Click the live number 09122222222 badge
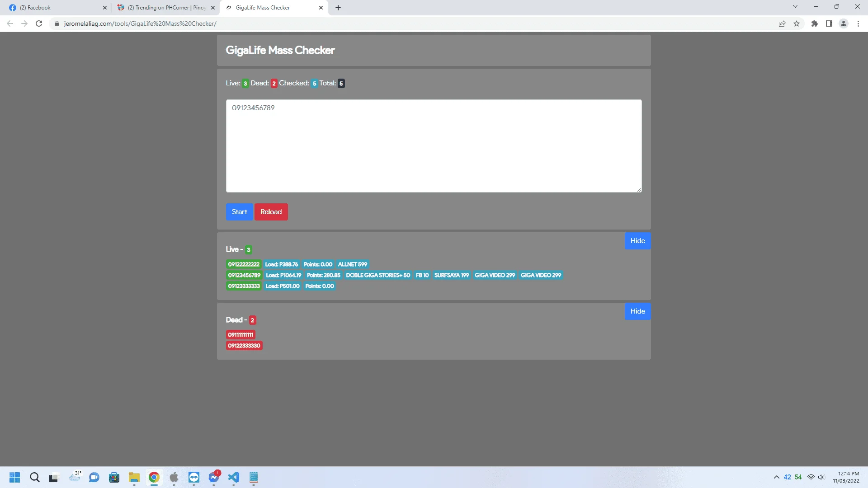This screenshot has height=488, width=868. pos(244,264)
